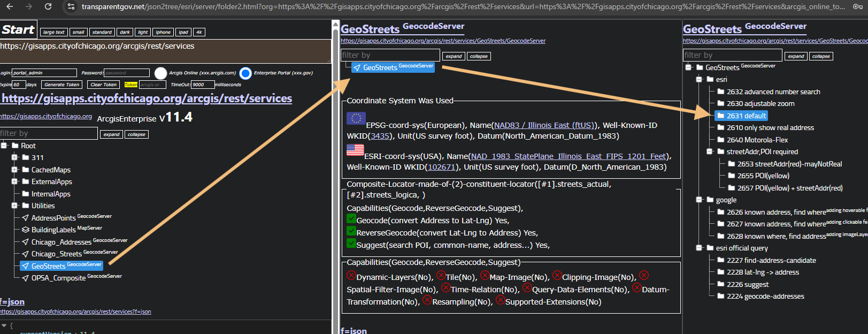Click the InternalApps folder icon
The width and height of the screenshot is (868, 334).
(25, 194)
